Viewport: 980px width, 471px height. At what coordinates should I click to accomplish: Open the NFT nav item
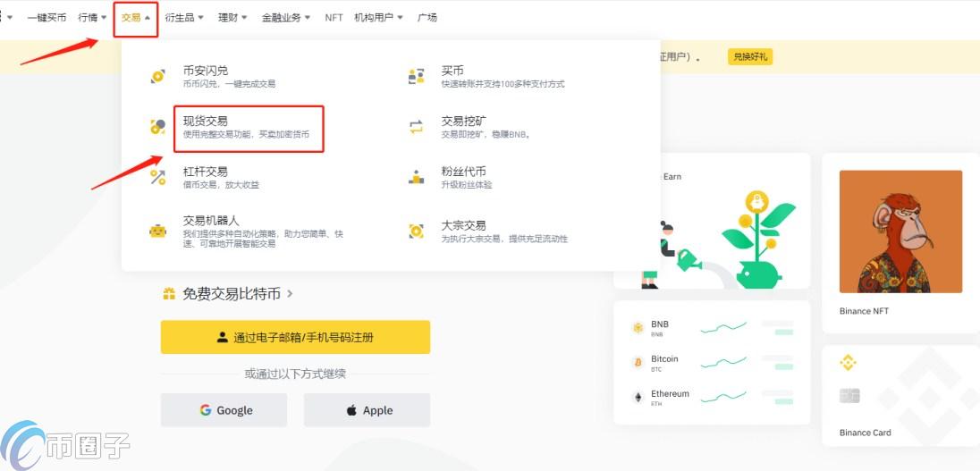334,18
